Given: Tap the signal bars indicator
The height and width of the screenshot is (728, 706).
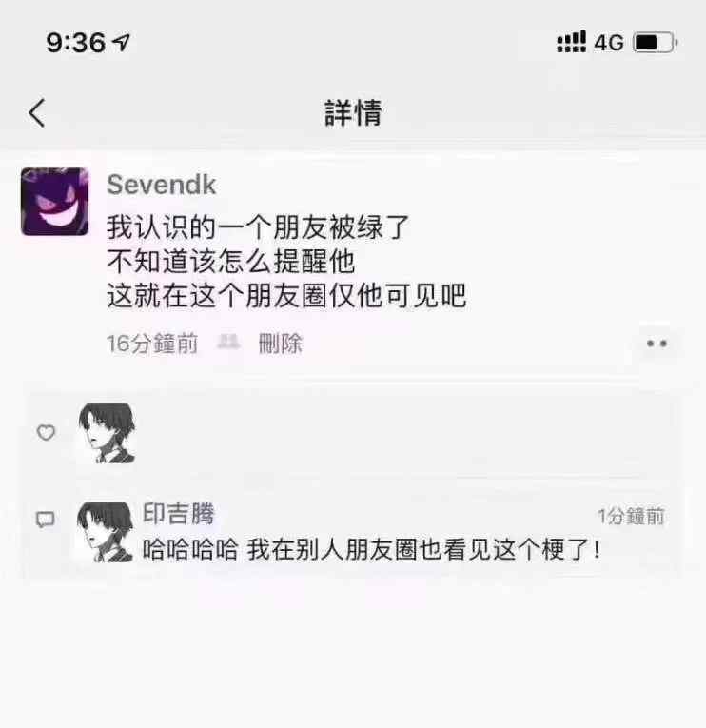Looking at the screenshot, I should click(x=572, y=42).
